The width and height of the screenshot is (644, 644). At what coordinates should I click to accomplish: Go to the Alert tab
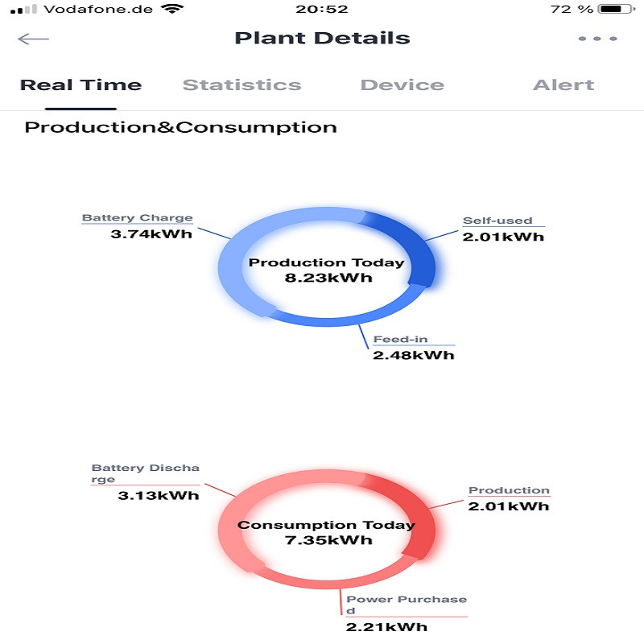[563, 85]
